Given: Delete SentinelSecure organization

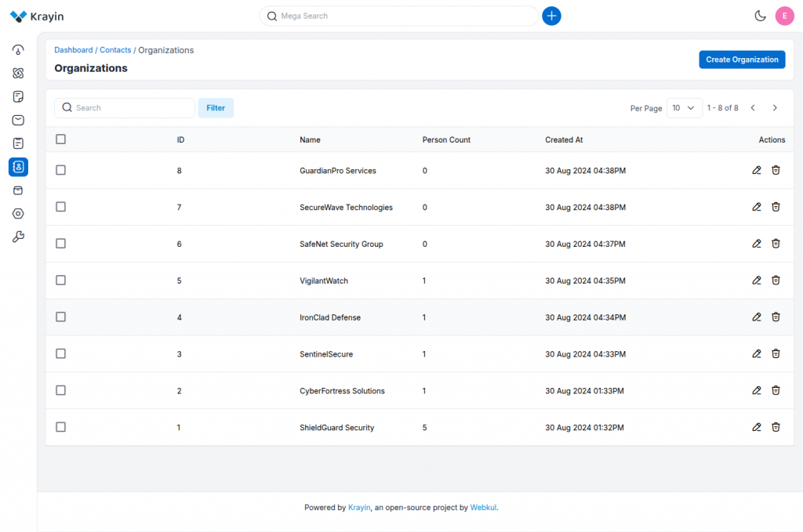Looking at the screenshot, I should 776,354.
